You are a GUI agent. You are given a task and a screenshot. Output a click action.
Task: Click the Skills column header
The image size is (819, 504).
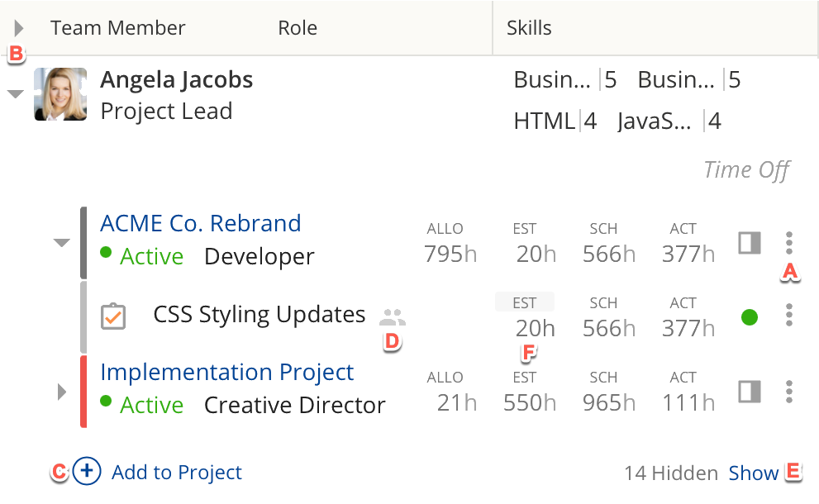529,28
